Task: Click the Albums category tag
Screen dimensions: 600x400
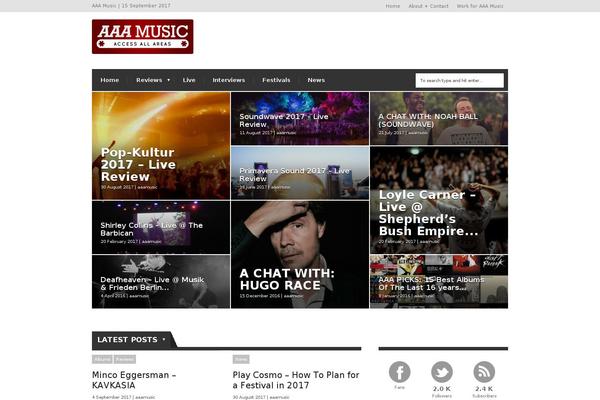Action: 102,359
